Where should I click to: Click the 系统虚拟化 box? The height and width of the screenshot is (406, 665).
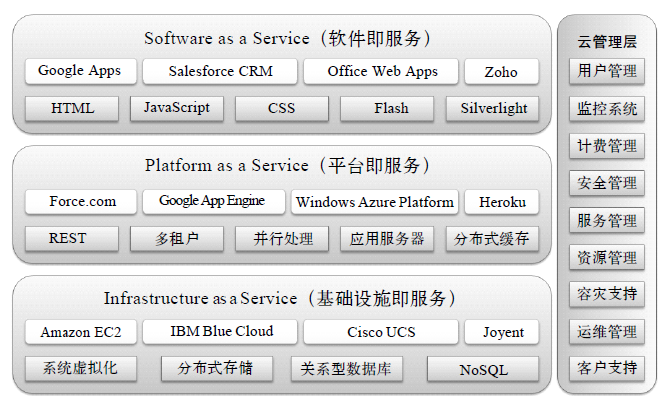[x=81, y=369]
